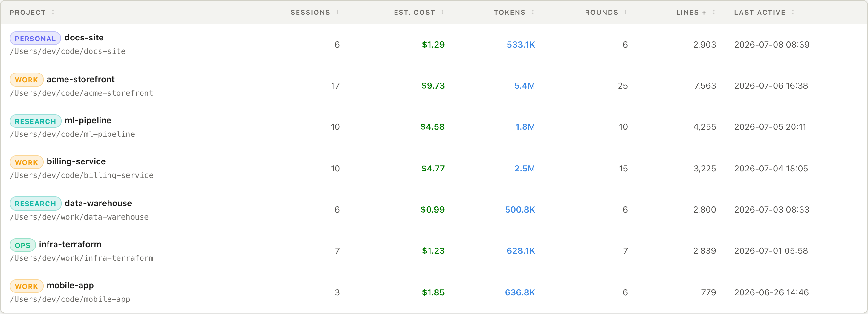
Task: Click the RESEARCH tag on ml-pipeline
Action: click(35, 121)
